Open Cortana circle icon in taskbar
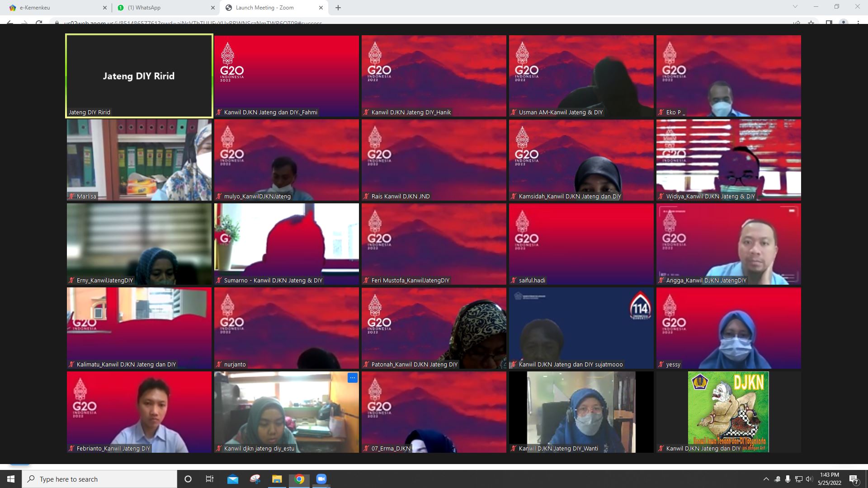This screenshot has width=868, height=488. (188, 479)
